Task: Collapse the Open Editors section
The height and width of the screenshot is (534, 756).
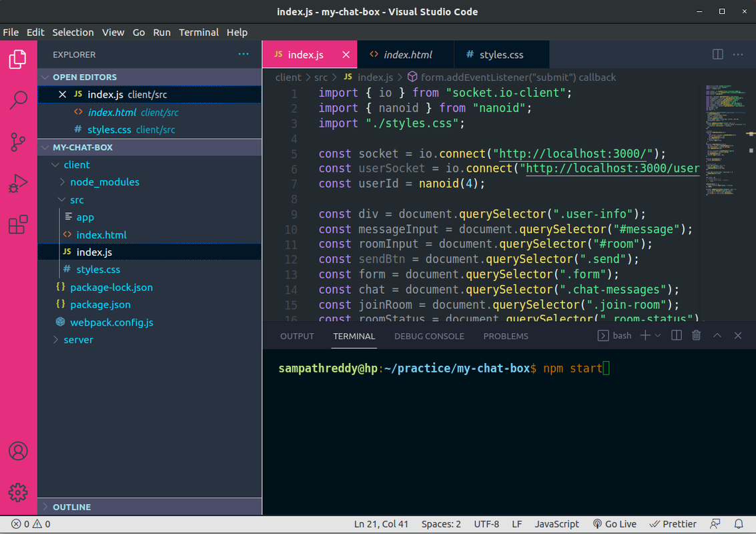Action: click(149, 77)
